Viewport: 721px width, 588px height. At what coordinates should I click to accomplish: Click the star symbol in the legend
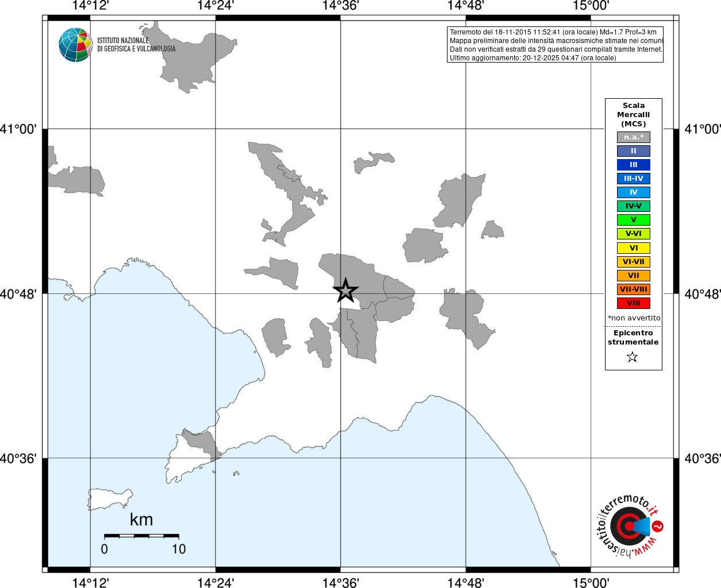point(633,357)
